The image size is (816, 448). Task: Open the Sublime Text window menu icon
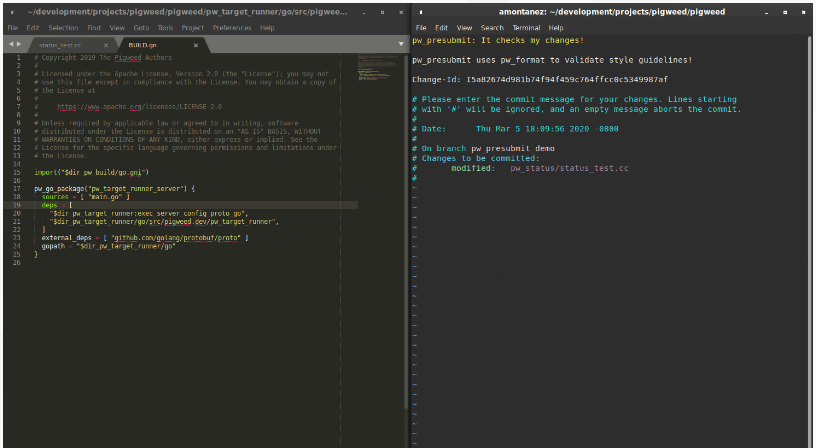(x=12, y=12)
